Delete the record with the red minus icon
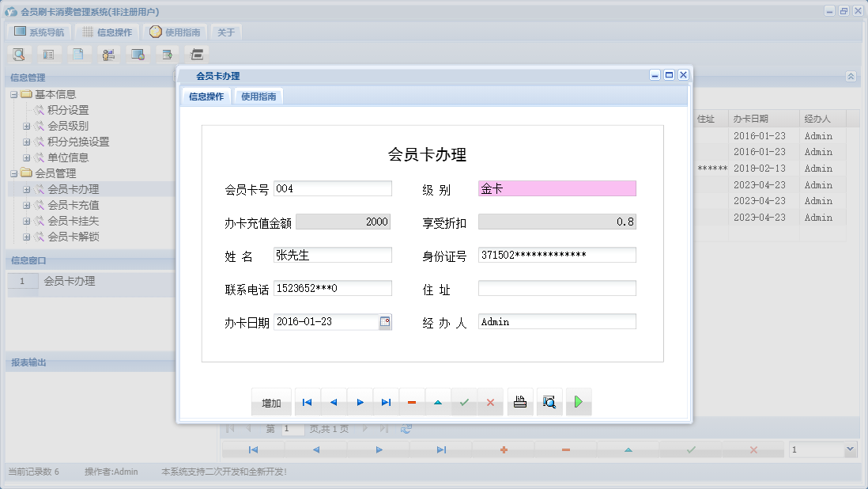The width and height of the screenshot is (868, 489). [411, 401]
